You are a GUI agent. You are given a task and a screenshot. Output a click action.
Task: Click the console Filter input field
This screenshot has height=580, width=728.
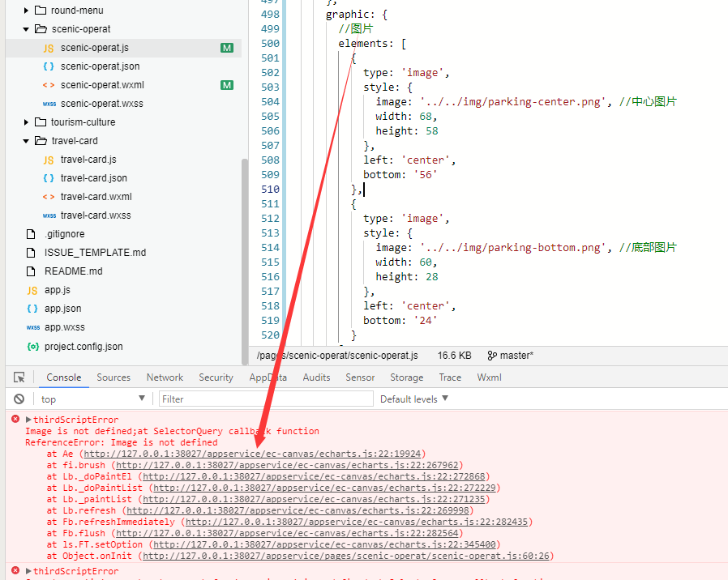tap(266, 399)
